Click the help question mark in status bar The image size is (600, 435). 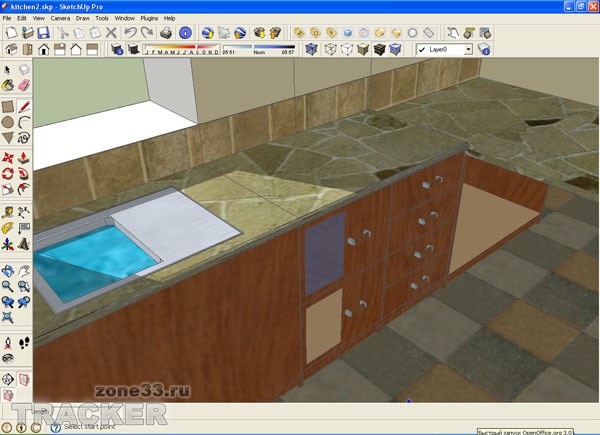click(55, 427)
